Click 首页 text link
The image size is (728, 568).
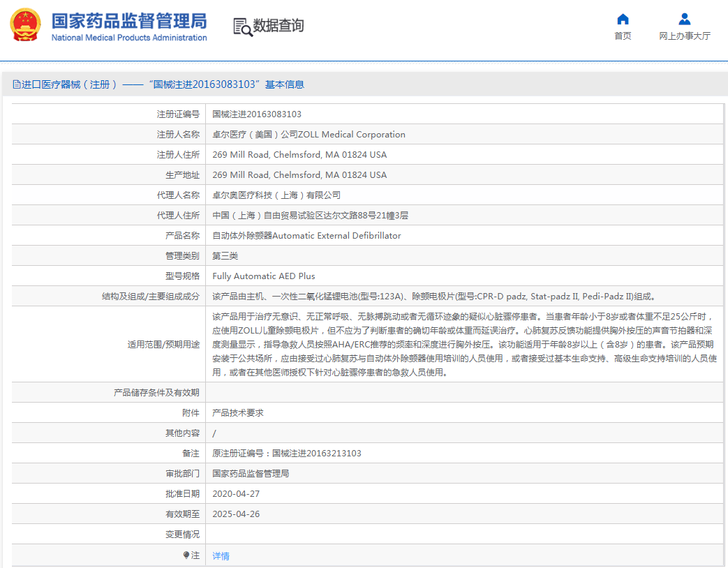[x=623, y=36]
